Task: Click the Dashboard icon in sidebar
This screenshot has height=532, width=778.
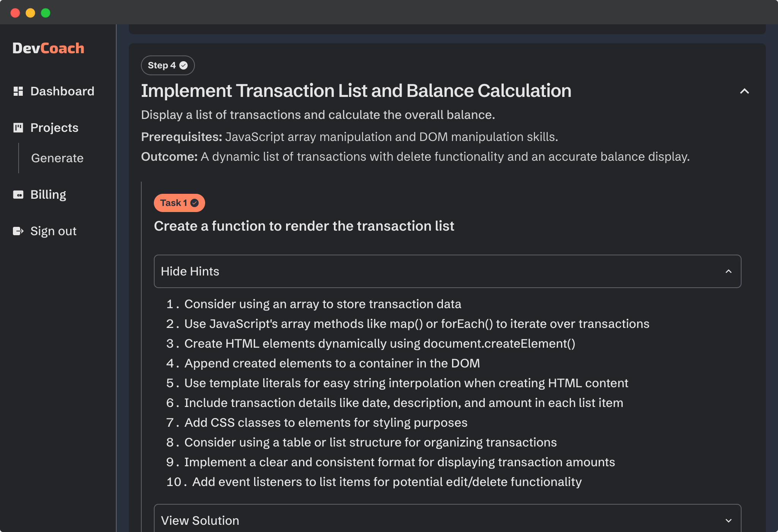Action: click(18, 91)
